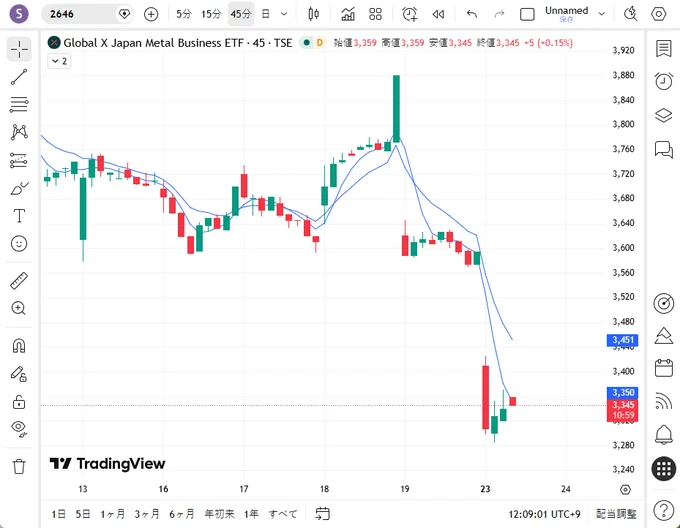
Task: Open the user profile avatar S
Action: (19, 14)
